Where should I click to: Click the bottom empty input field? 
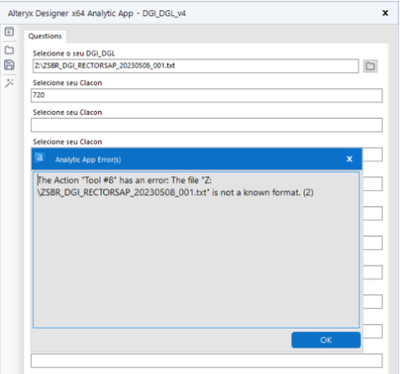tap(207, 361)
